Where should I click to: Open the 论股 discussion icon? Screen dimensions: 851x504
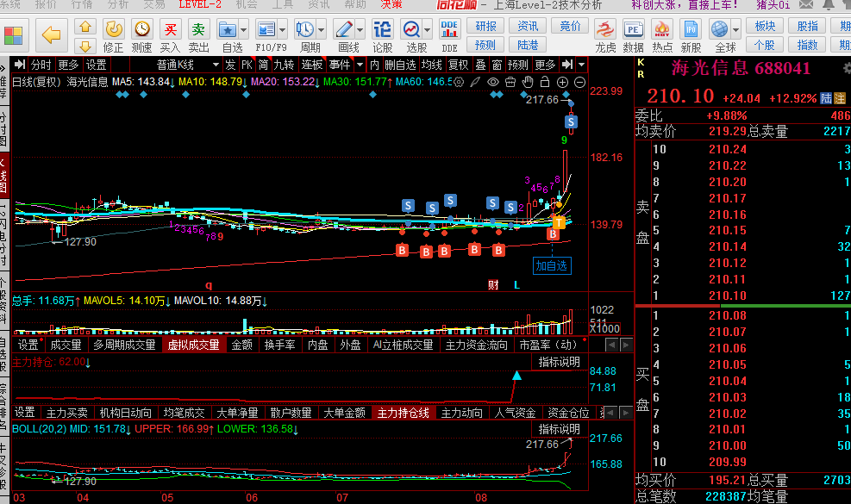(x=382, y=29)
